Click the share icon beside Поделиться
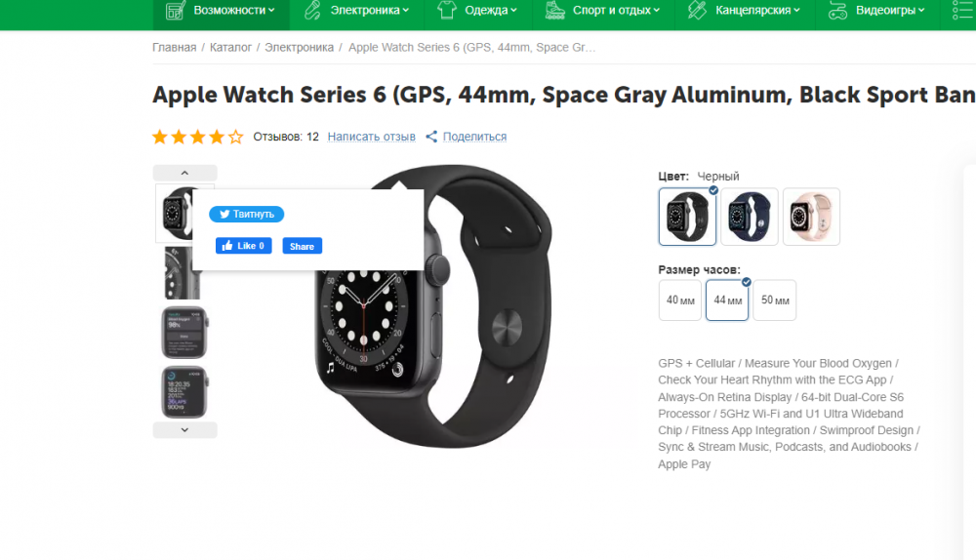The image size is (976, 560). (431, 137)
